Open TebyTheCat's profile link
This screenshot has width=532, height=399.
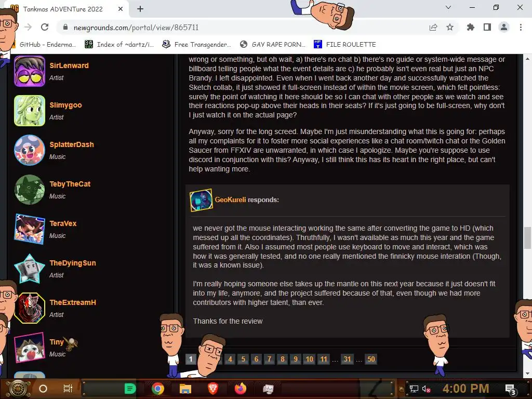coord(70,184)
